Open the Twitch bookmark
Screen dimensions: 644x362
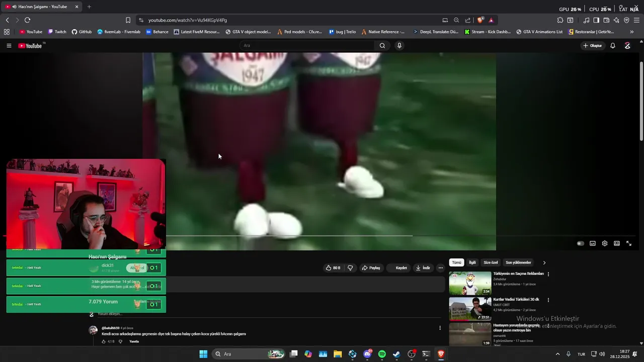(x=57, y=32)
